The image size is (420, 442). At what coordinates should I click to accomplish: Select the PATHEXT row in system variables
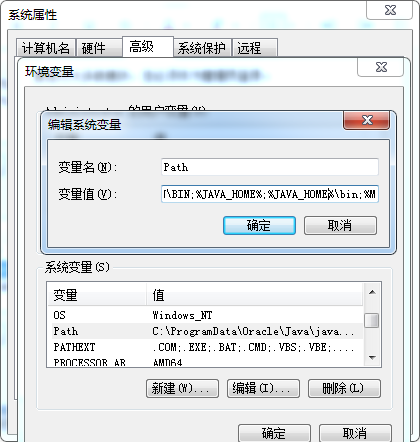click(x=205, y=347)
